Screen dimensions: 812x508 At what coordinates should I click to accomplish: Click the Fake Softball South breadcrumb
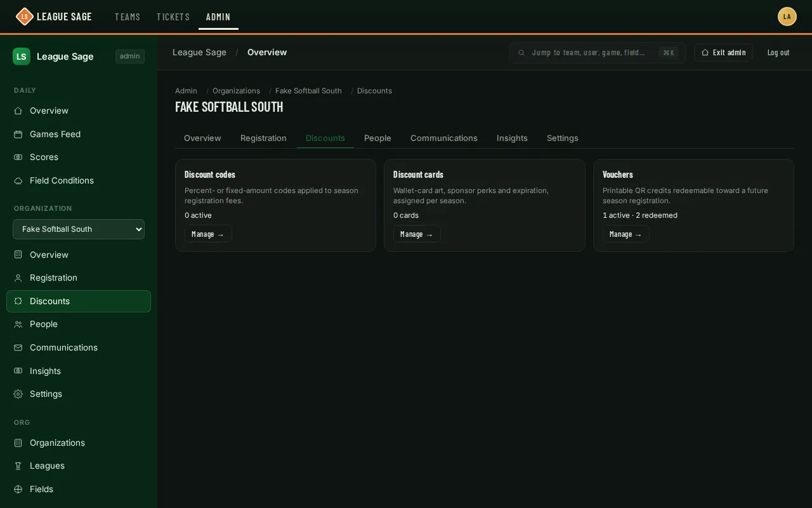coord(308,91)
